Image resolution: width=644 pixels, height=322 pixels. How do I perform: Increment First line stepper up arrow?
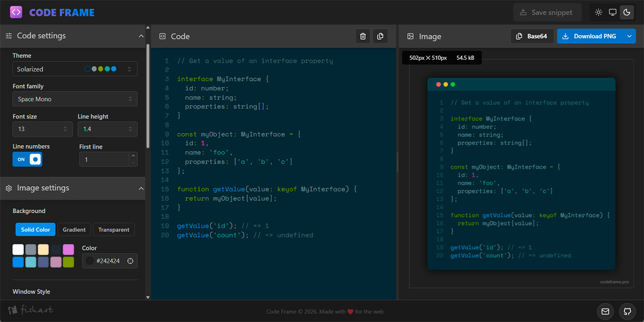pos(133,156)
